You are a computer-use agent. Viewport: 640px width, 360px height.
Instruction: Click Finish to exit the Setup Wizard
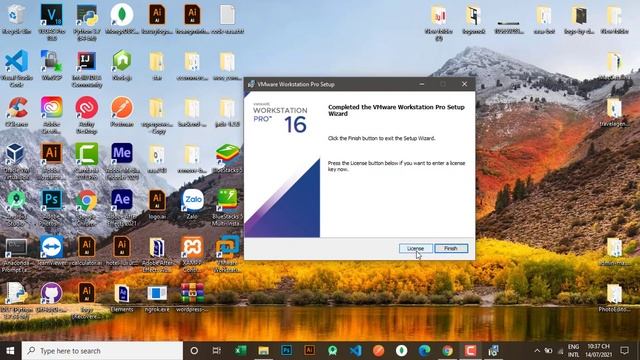pos(451,248)
